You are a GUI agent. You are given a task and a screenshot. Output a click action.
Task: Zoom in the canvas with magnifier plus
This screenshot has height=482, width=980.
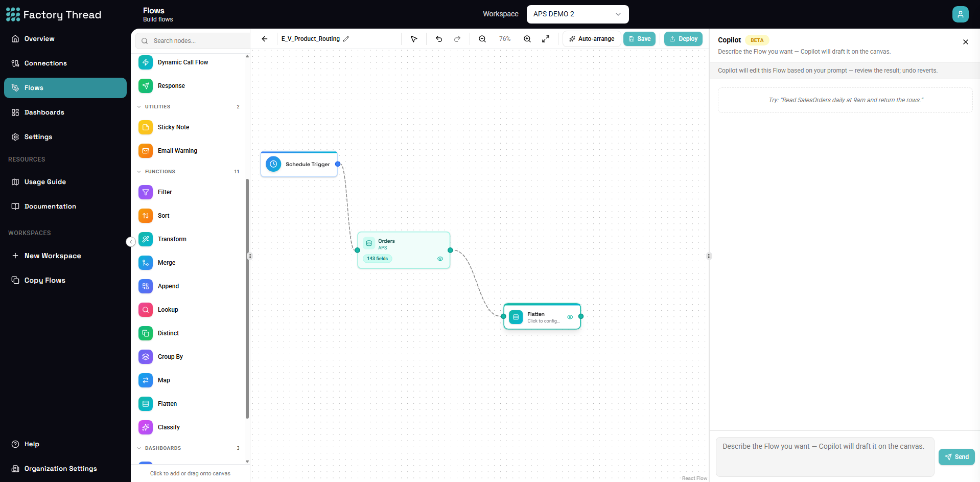tap(527, 39)
